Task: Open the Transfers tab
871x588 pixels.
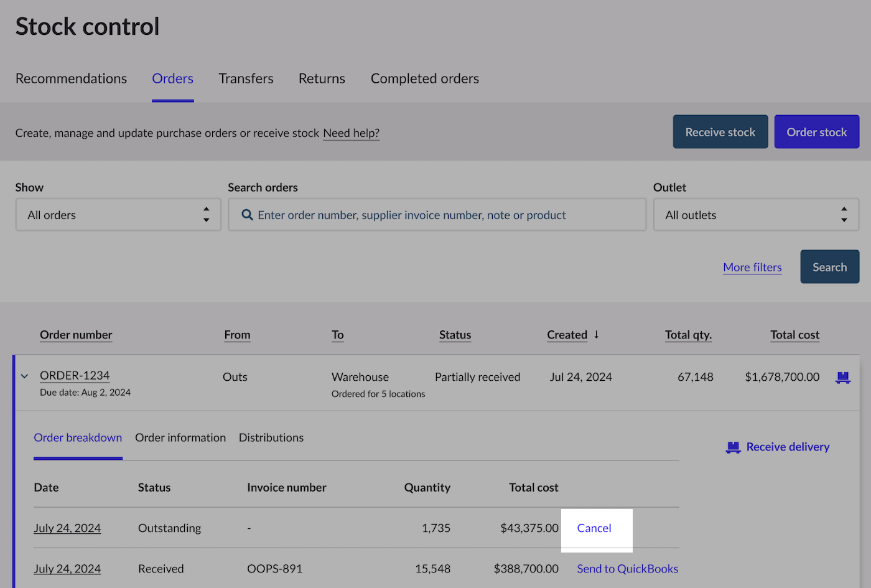Action: click(246, 78)
